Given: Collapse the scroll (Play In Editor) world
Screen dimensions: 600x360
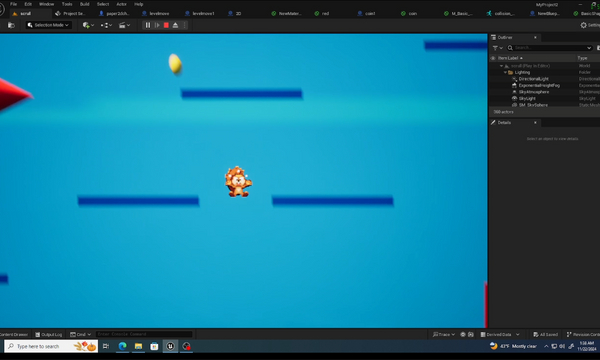Looking at the screenshot, I should tap(501, 66).
